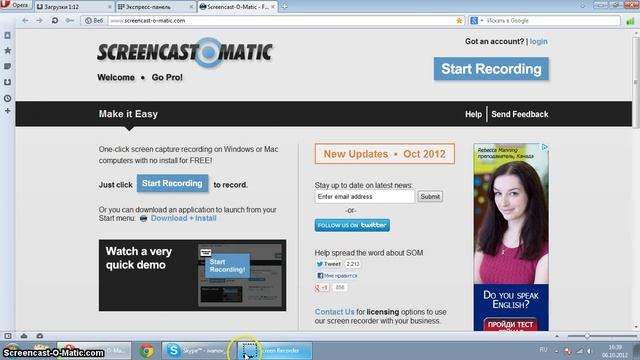Click the inline Start Recording button
Screen dimensions: 640x360
[172, 184]
